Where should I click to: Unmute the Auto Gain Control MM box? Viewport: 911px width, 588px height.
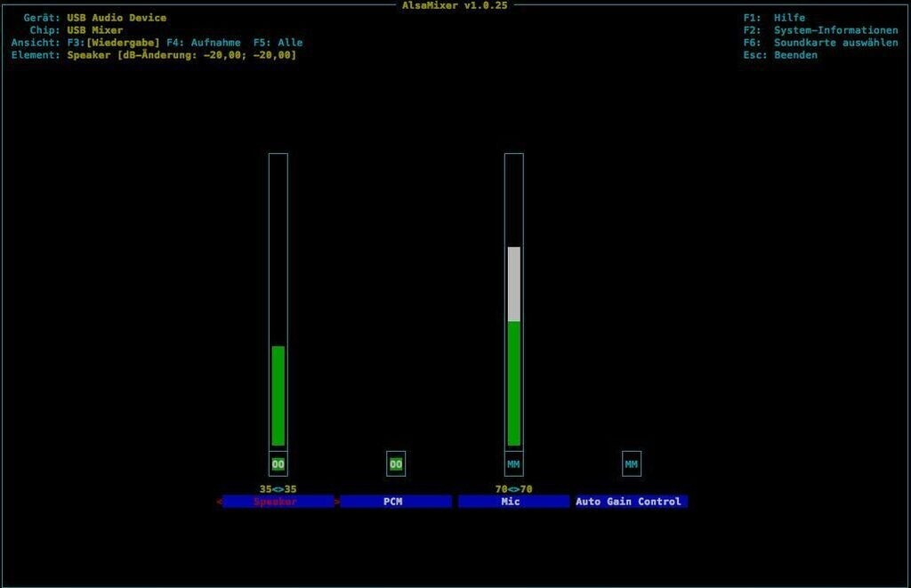(631, 464)
